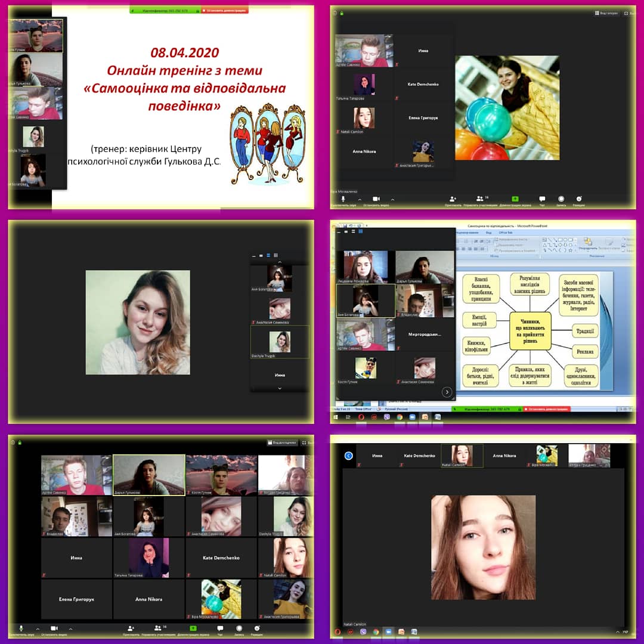Open Chat in the bottom-left Zoom gallery toolbar
This screenshot has width=644, height=644.
tap(220, 628)
